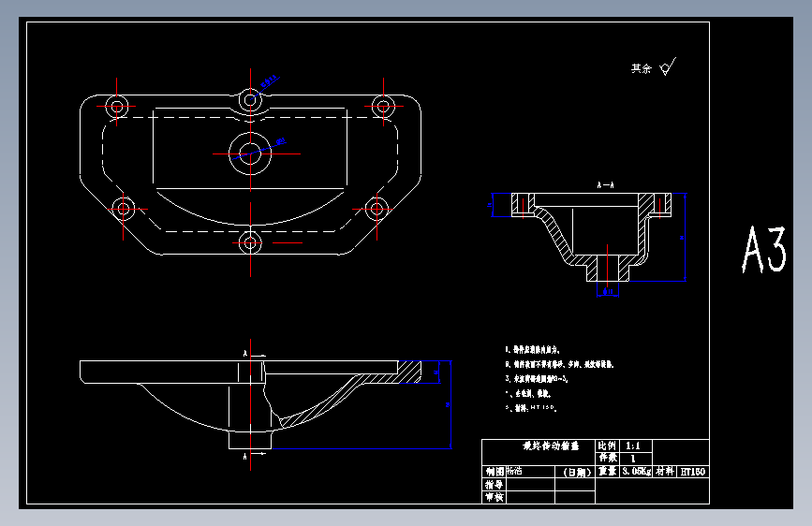The image size is (812, 526).
Task: Click the large 'A3' sheet size label
Action: pyautogui.click(x=764, y=250)
